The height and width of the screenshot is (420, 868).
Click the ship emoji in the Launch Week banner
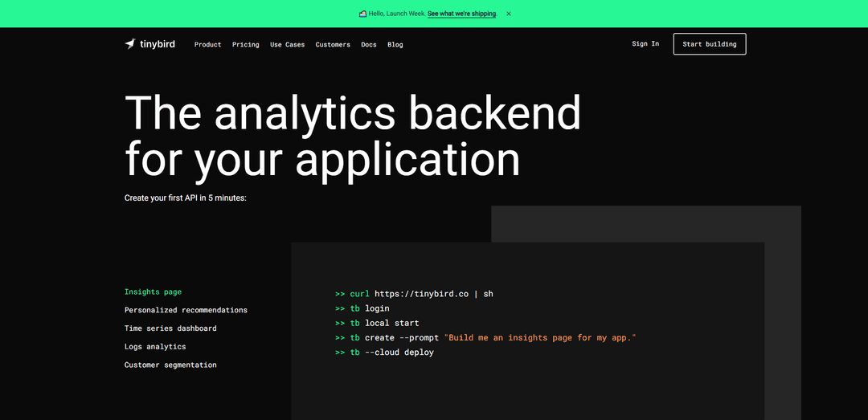pyautogui.click(x=362, y=14)
